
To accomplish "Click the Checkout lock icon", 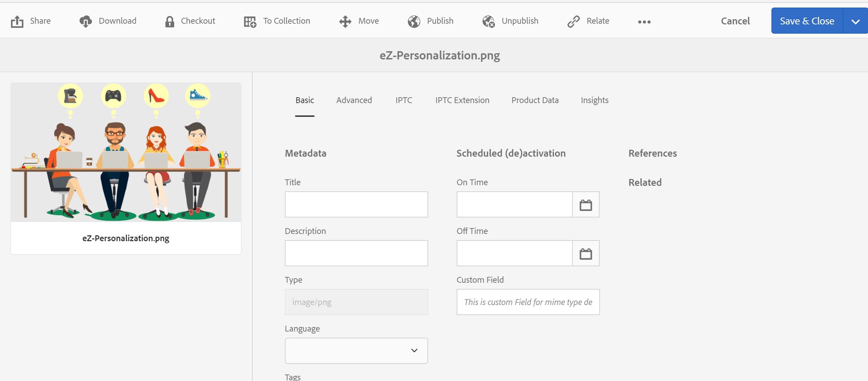I will [170, 21].
